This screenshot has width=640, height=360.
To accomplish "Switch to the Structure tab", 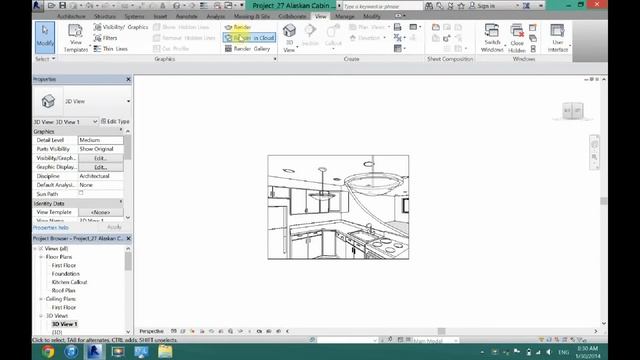I will (x=105, y=16).
